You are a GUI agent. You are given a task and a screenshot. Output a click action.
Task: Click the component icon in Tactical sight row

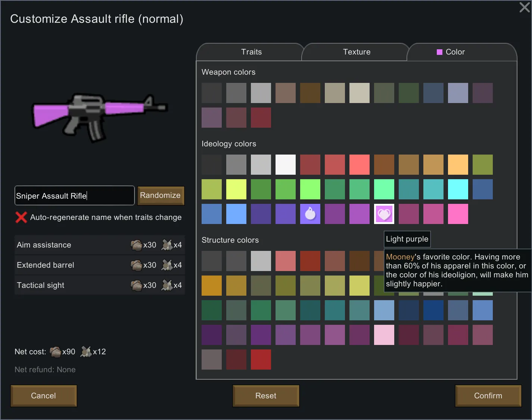click(167, 285)
